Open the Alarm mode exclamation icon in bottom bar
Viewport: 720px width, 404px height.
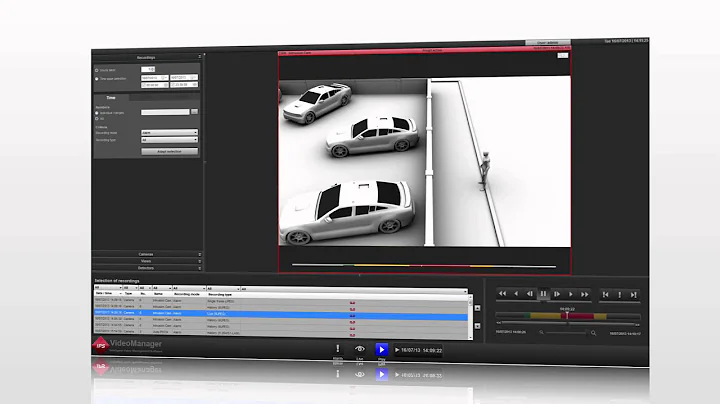(338, 349)
